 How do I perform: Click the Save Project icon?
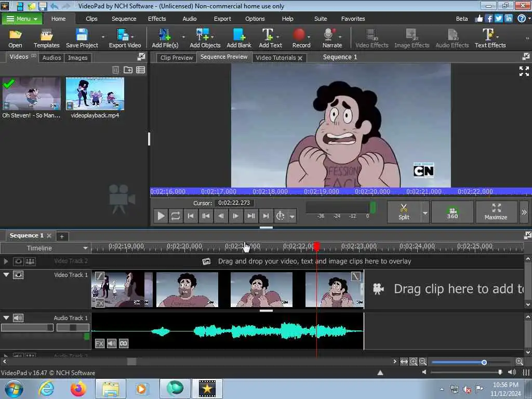(x=82, y=38)
